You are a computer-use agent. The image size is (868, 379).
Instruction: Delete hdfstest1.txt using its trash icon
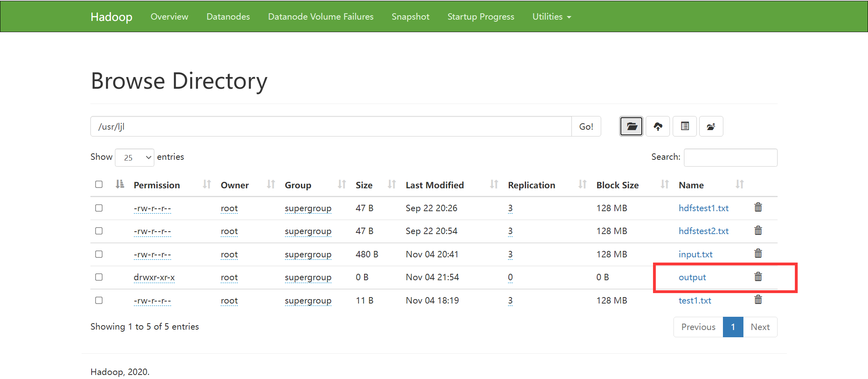758,208
